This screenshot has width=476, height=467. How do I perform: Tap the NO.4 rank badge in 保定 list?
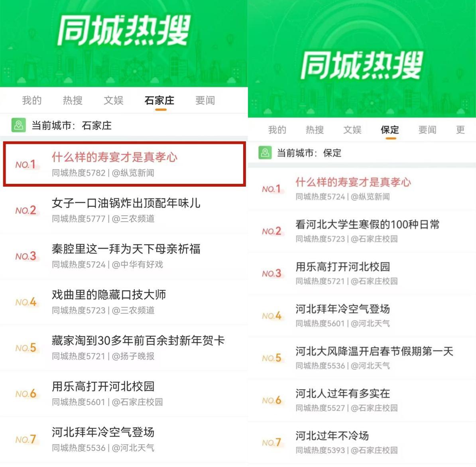(272, 316)
